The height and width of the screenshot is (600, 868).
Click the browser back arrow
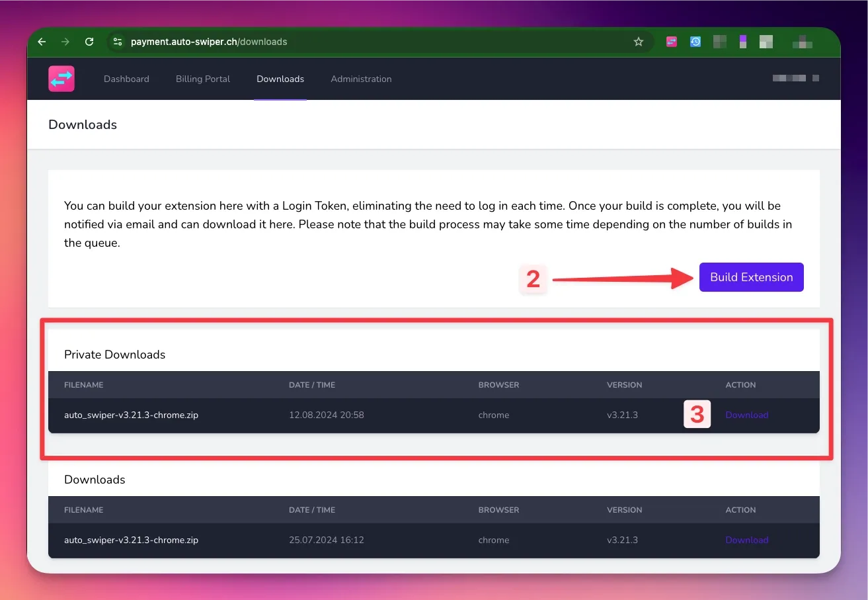pos(42,42)
